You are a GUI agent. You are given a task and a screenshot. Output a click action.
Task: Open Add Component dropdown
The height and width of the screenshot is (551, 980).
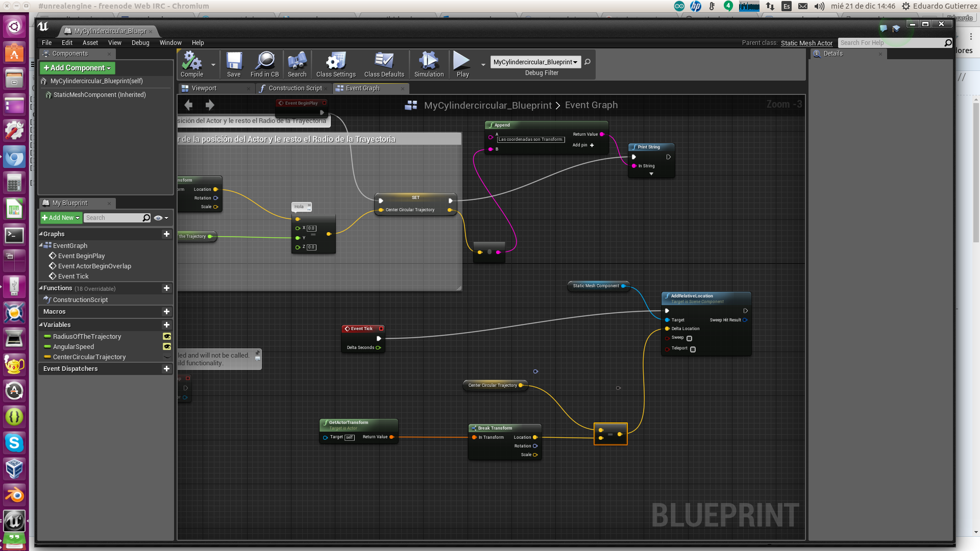coord(78,68)
